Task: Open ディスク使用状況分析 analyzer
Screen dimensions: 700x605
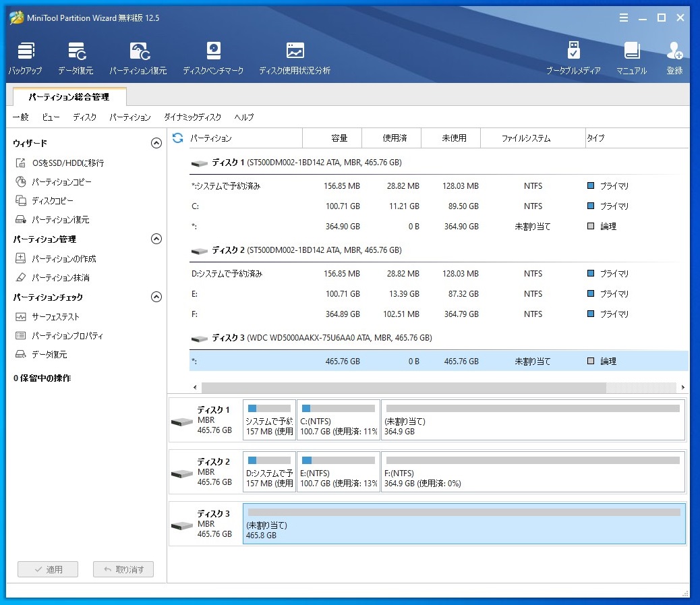Action: tap(295, 59)
